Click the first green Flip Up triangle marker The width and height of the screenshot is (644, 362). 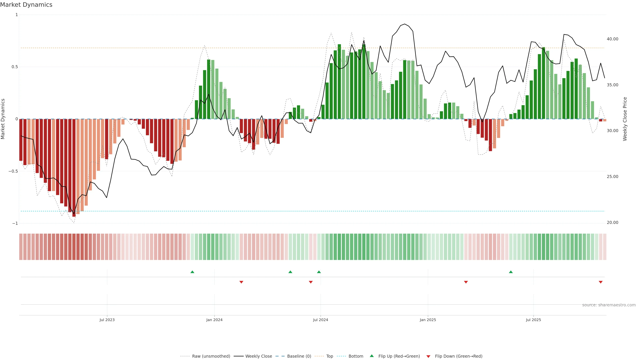192,272
